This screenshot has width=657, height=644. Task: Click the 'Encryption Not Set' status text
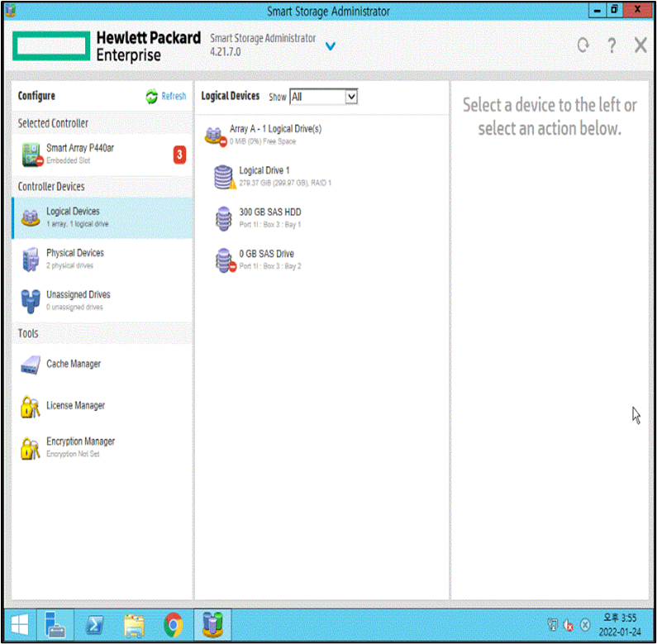(x=73, y=454)
